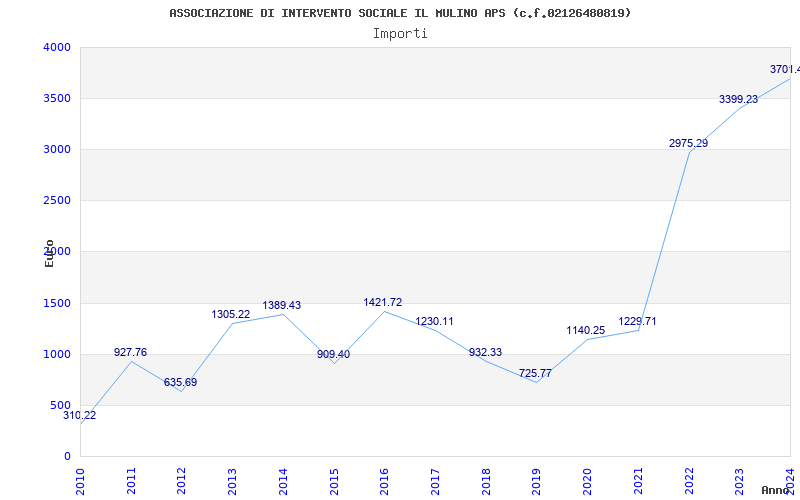Click data label 1305.22

click(x=231, y=314)
